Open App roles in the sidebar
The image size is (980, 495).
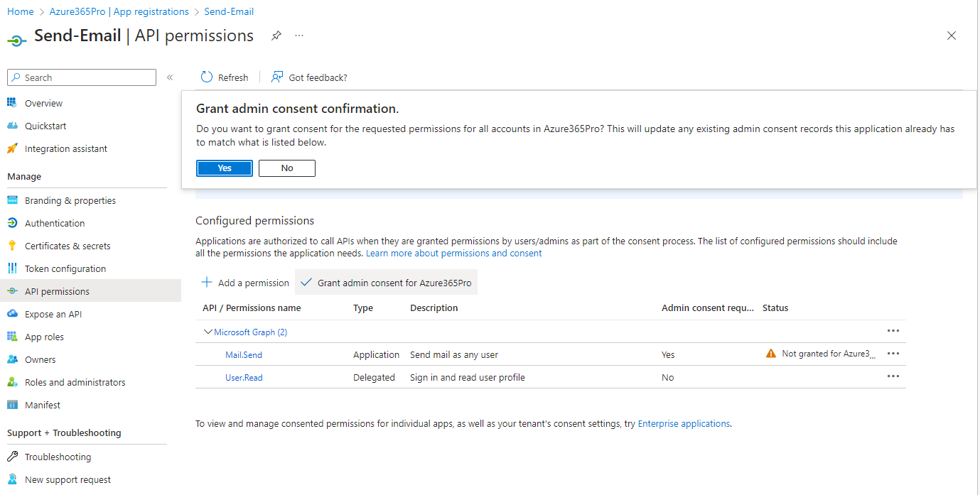[44, 337]
